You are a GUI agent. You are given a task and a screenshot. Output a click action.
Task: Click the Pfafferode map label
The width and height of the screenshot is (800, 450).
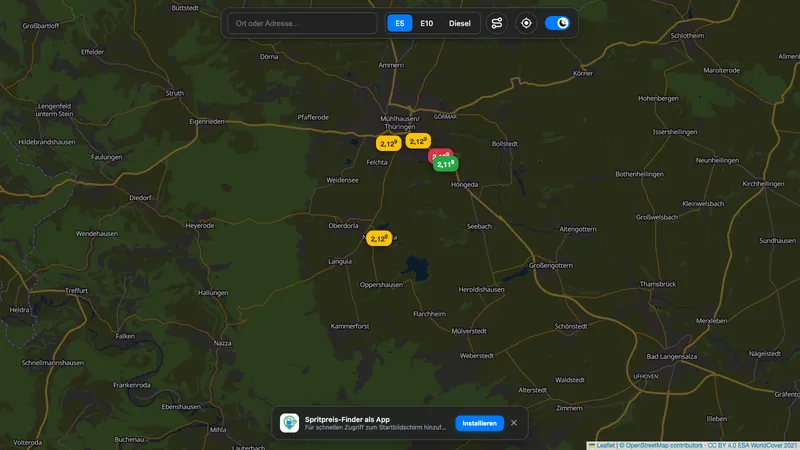pyautogui.click(x=313, y=117)
